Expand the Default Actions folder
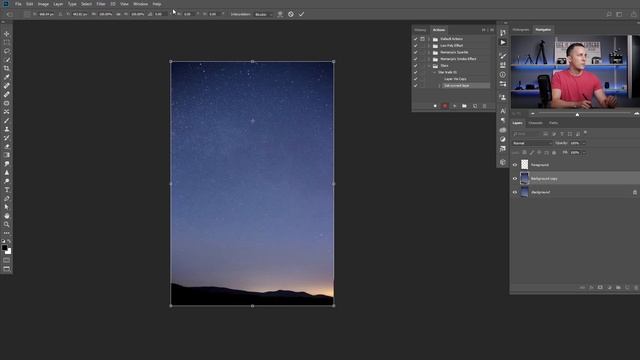Viewport: 640px width, 360px height. tap(429, 39)
